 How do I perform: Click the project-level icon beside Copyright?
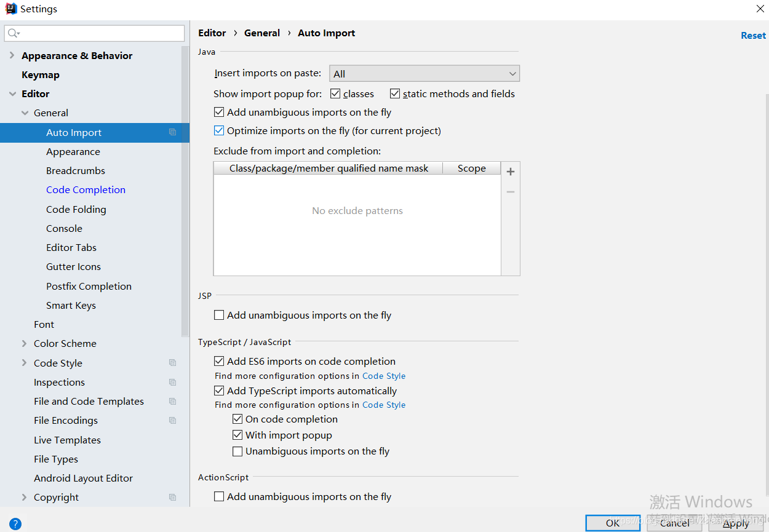coord(173,497)
